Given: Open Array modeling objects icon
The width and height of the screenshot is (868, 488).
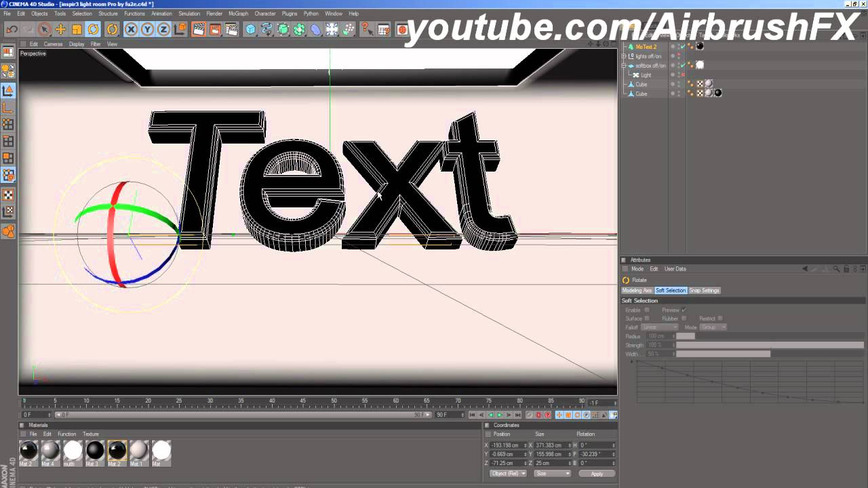Looking at the screenshot, I should (x=299, y=29).
